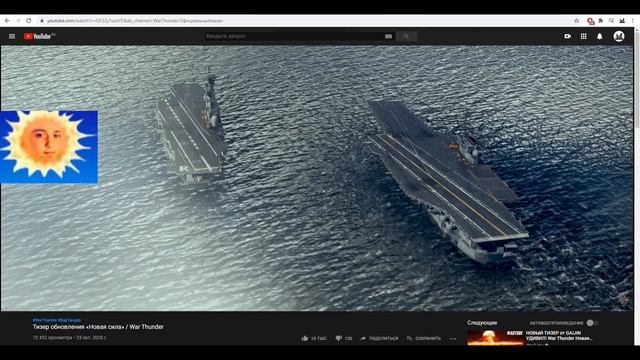Click the browser forward arrow
The width and height of the screenshot is (640, 360).
(x=18, y=20)
